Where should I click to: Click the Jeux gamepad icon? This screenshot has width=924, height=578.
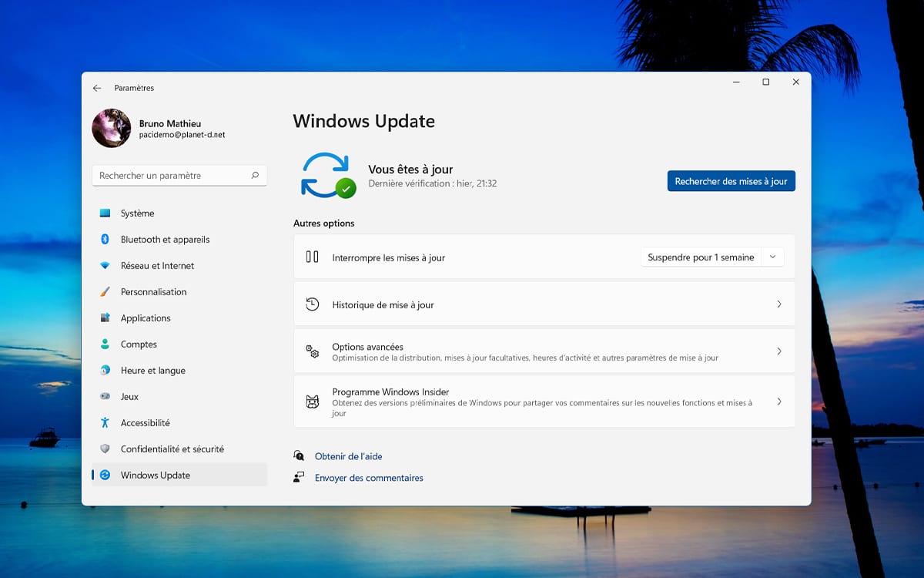(x=105, y=397)
